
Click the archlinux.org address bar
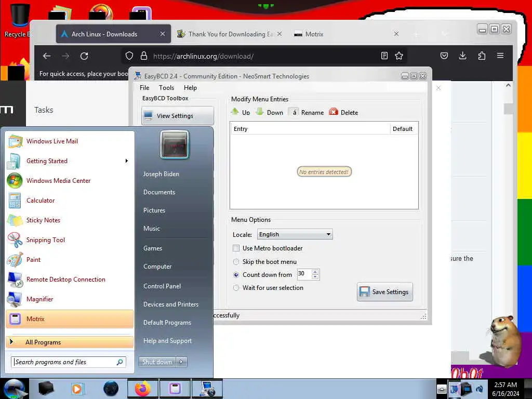pyautogui.click(x=263, y=56)
